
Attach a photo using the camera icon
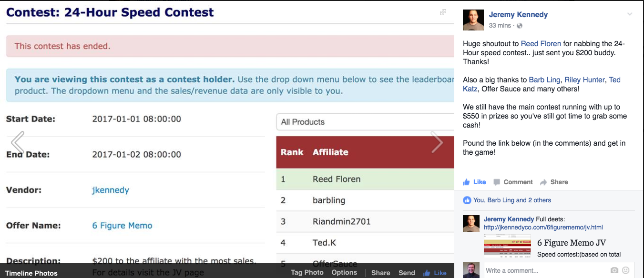pos(614,270)
